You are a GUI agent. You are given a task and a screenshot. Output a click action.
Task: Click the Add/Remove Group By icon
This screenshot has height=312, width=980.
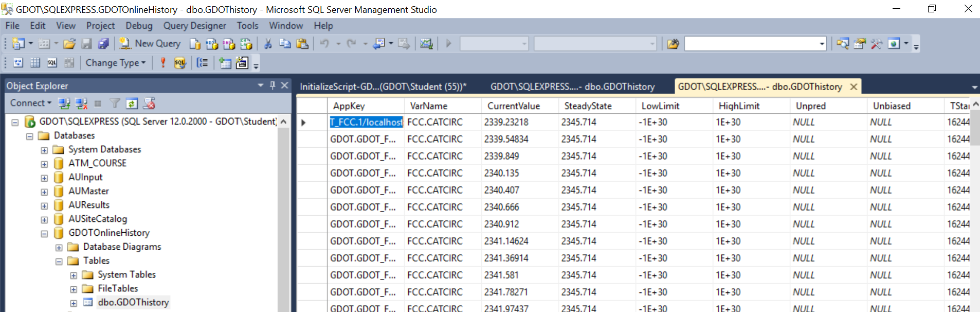[203, 63]
